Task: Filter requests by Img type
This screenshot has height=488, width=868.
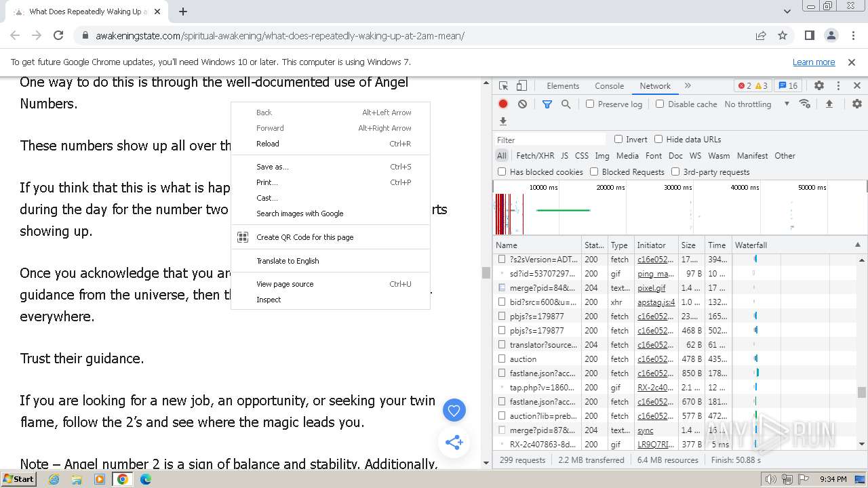Action: tap(602, 156)
